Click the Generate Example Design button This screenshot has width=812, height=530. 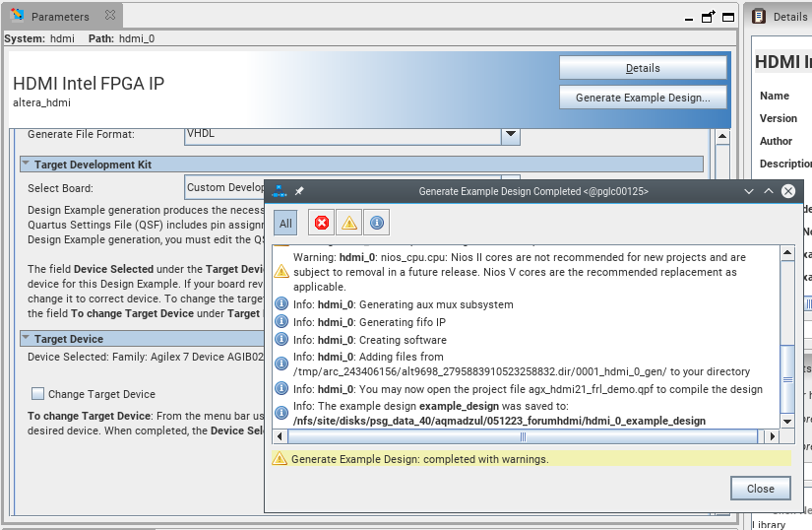(643, 98)
